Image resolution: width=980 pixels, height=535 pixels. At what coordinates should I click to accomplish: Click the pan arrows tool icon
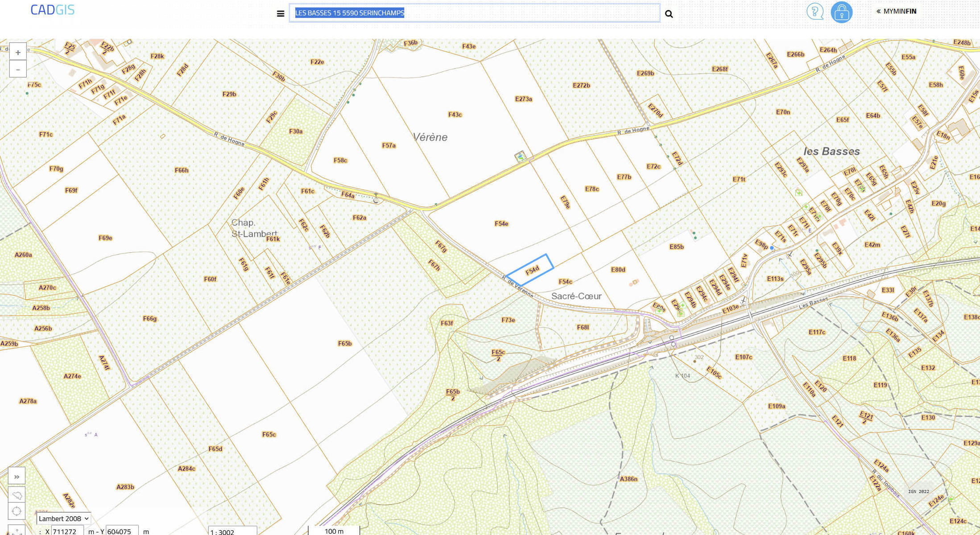(17, 531)
